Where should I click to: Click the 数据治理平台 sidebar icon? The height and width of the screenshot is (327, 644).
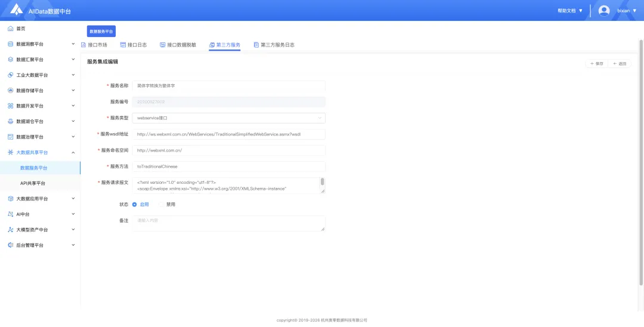pyautogui.click(x=11, y=137)
